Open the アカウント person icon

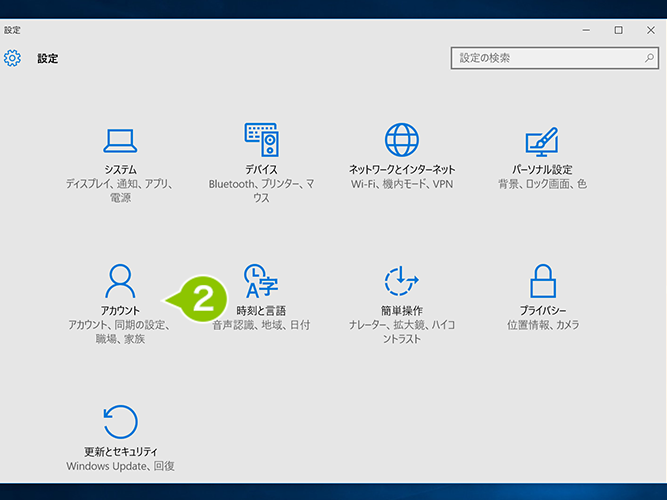tap(120, 281)
